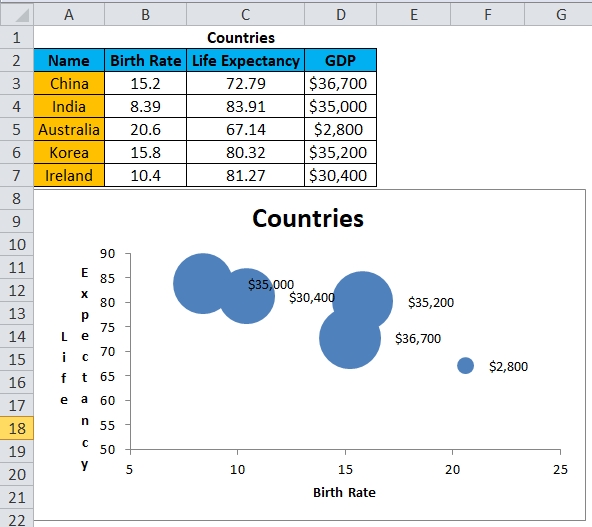
Task: Select column F header
Action: (487, 15)
